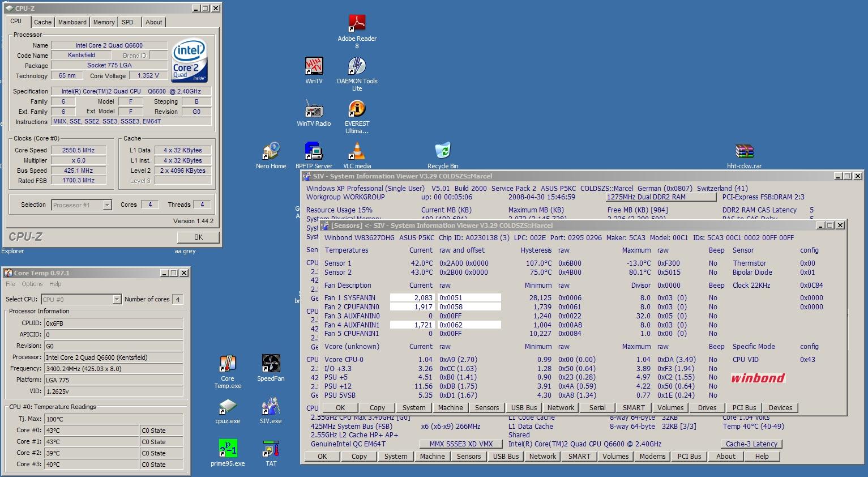Click 1275MHz Dual DDR2 RAM button
This screenshot has width=868, height=477.
[661, 197]
